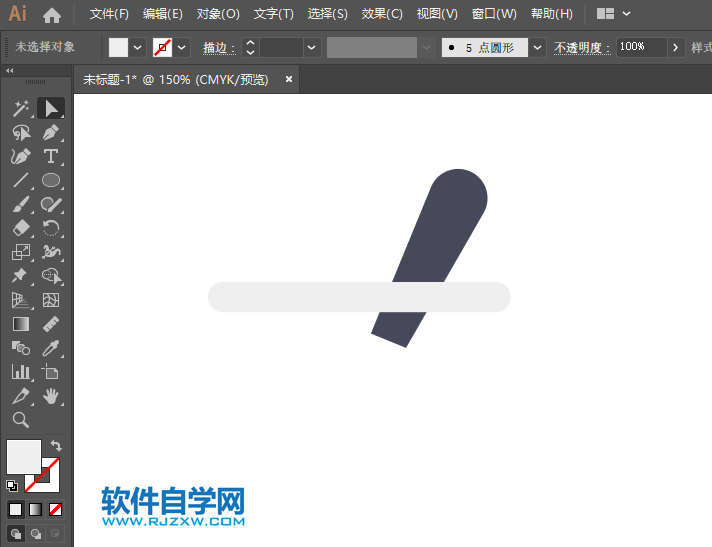Select the Ellipse tool
This screenshot has width=712, height=547.
51,181
